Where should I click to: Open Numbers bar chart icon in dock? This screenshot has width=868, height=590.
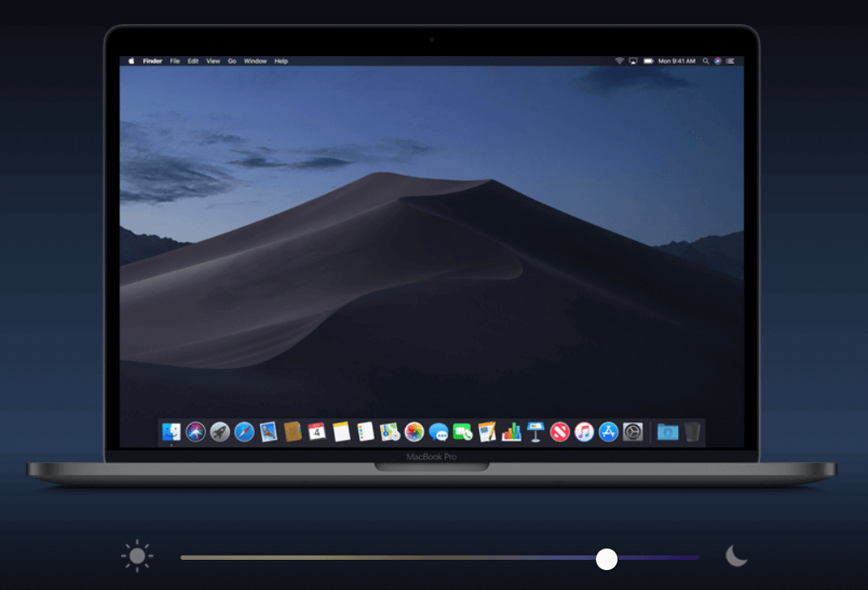[x=511, y=432]
